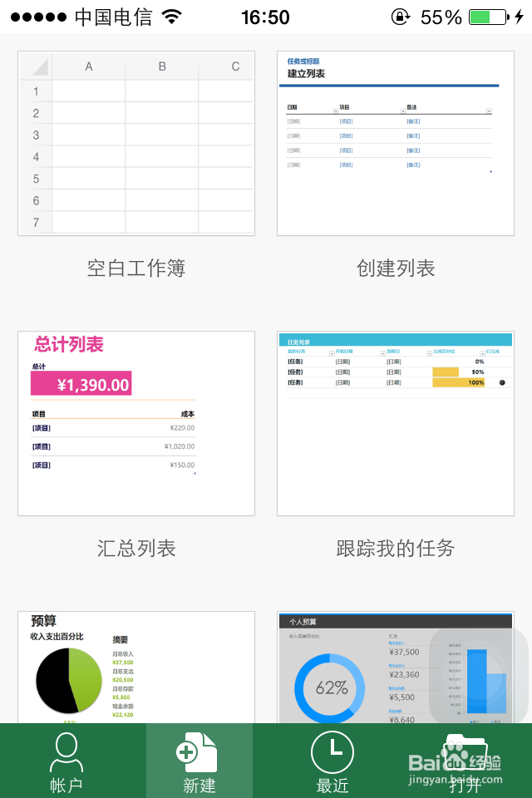
Task: Choose the 空白工作簿 blank workbook thumbnail
Action: pos(136,144)
